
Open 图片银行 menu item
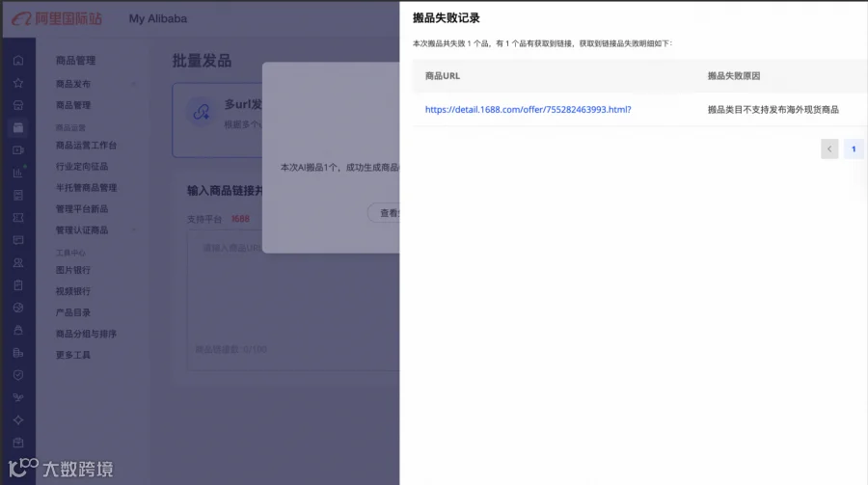pos(73,270)
